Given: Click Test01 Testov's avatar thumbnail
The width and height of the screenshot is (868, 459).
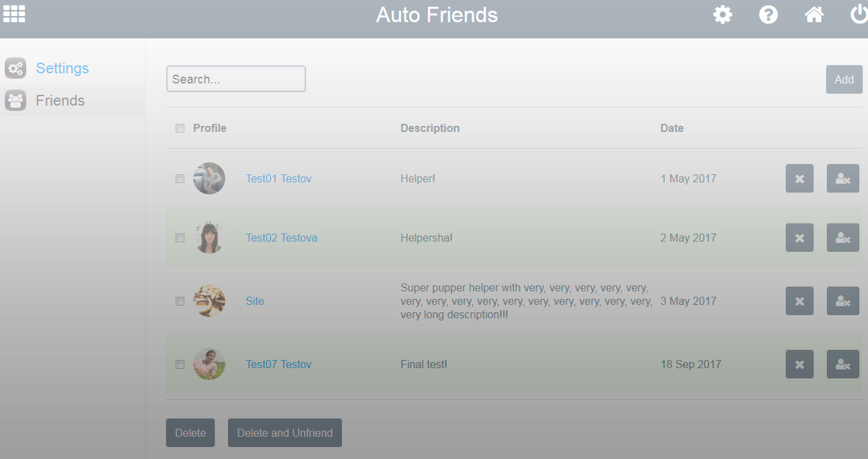Looking at the screenshot, I should click(209, 179).
